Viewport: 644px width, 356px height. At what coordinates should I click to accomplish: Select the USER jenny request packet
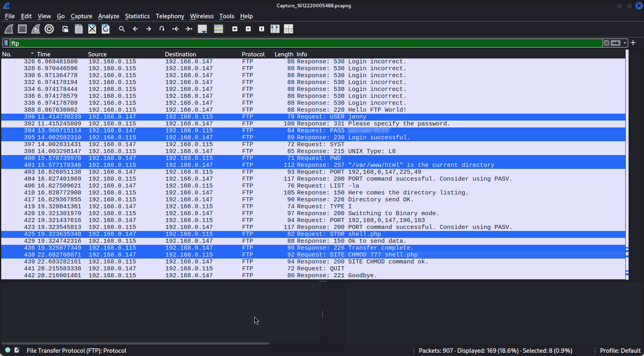[313, 117]
